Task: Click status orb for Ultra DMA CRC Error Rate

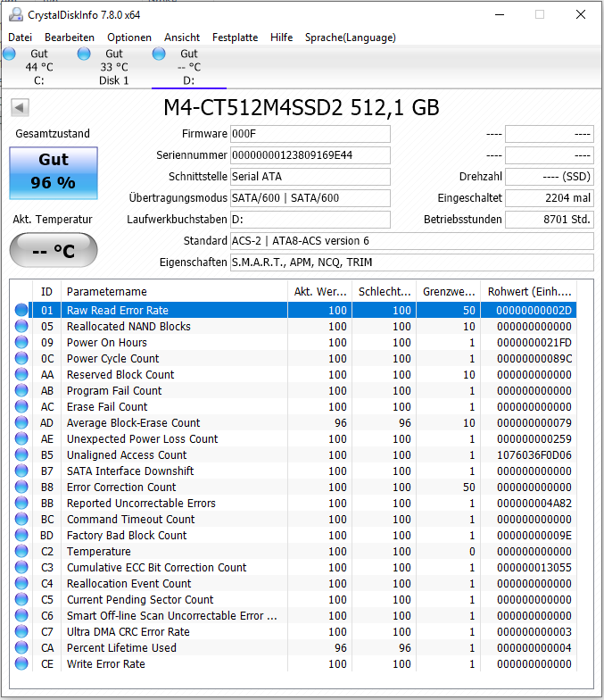Action: 21,632
